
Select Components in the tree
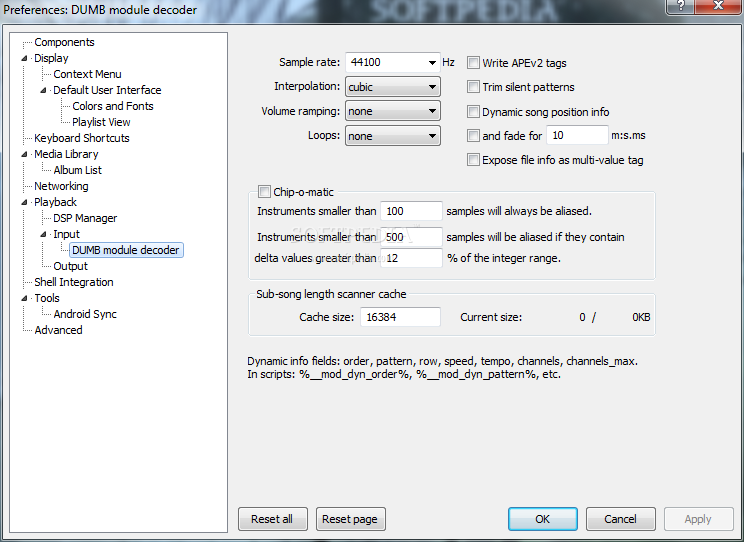[x=64, y=42]
